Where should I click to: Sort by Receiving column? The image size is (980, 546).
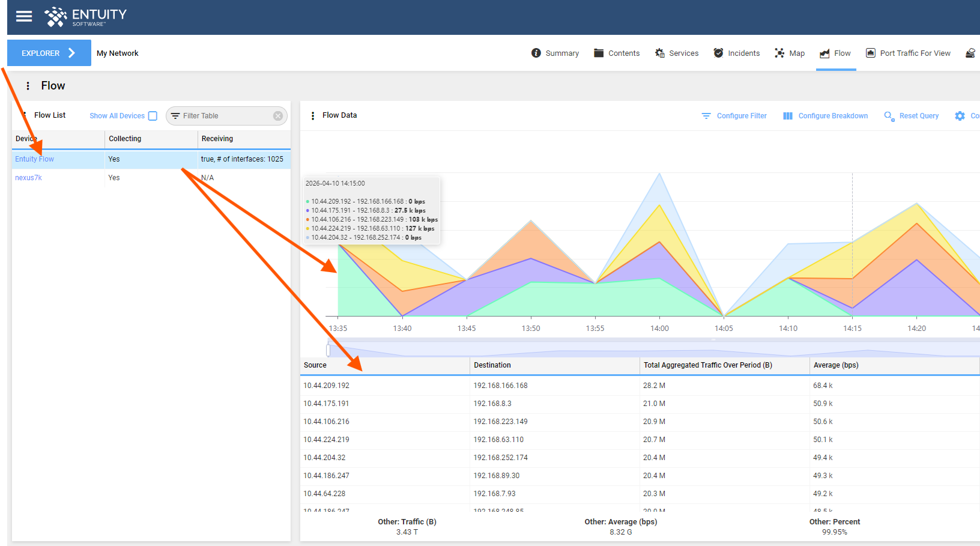244,139
